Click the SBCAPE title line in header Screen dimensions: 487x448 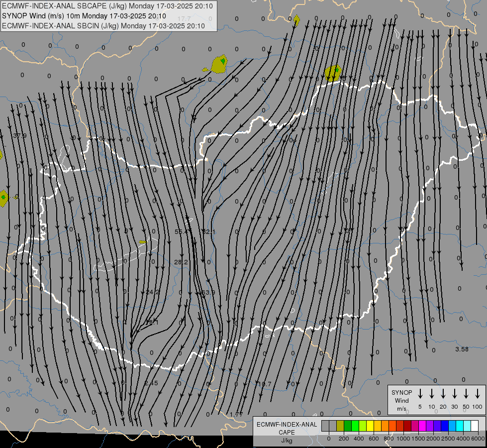click(x=107, y=6)
